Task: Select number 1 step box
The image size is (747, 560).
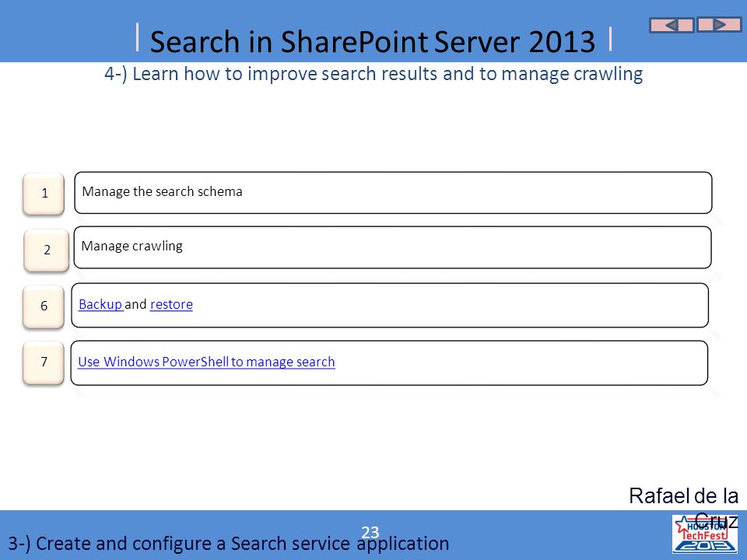Action: [44, 194]
